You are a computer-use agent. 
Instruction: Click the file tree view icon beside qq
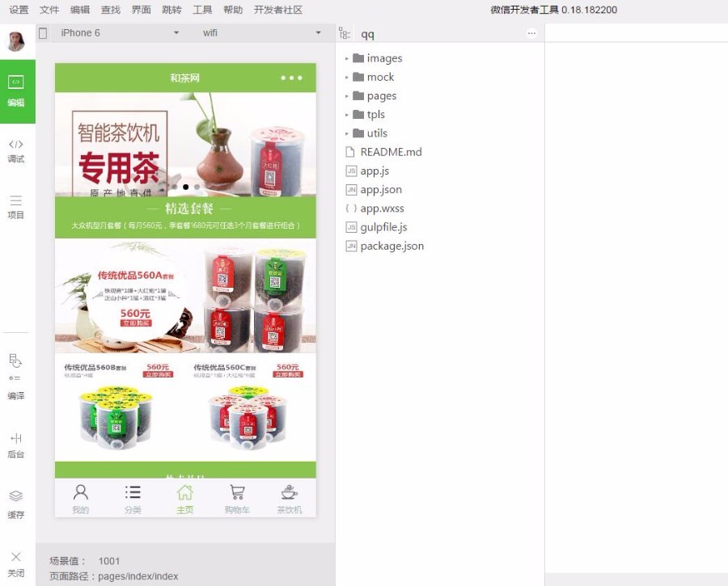tap(344, 33)
